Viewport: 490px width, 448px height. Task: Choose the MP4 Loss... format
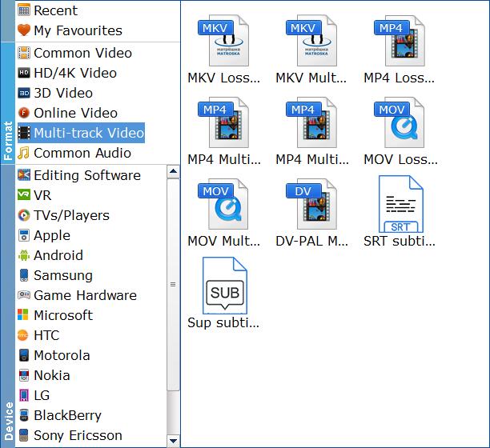pyautogui.click(x=400, y=50)
